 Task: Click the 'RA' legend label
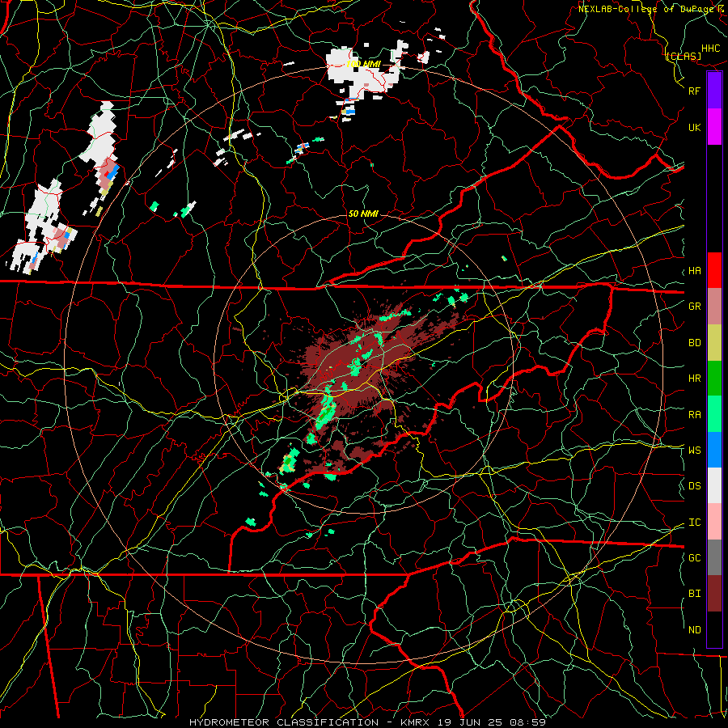(694, 415)
